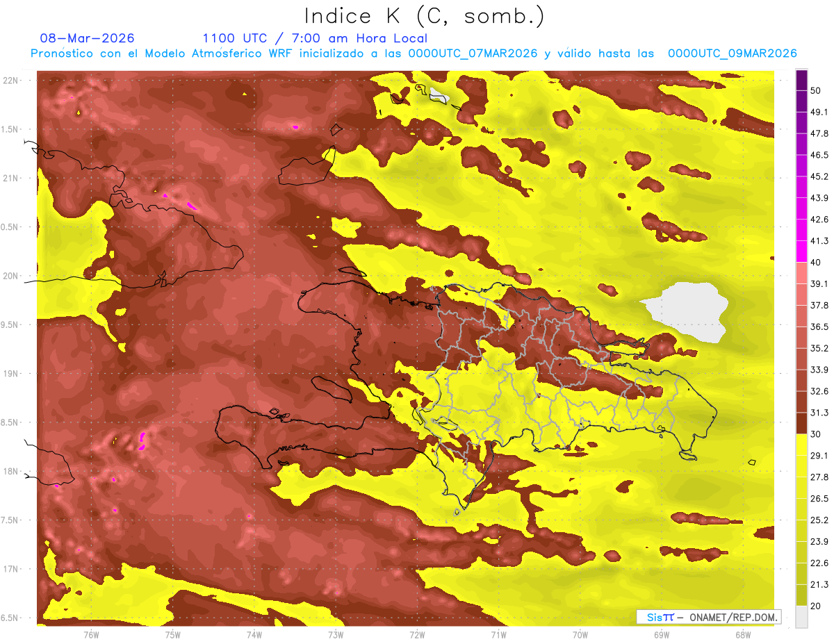Click "1100 UTC / 7:00 am Hora Local"
This screenshot has width=834, height=644.
pos(315,38)
